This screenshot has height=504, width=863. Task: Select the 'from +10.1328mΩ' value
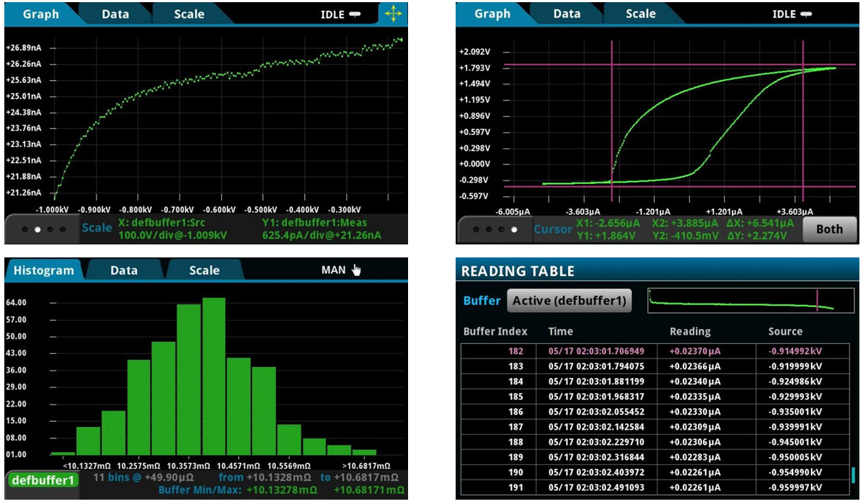(x=265, y=477)
